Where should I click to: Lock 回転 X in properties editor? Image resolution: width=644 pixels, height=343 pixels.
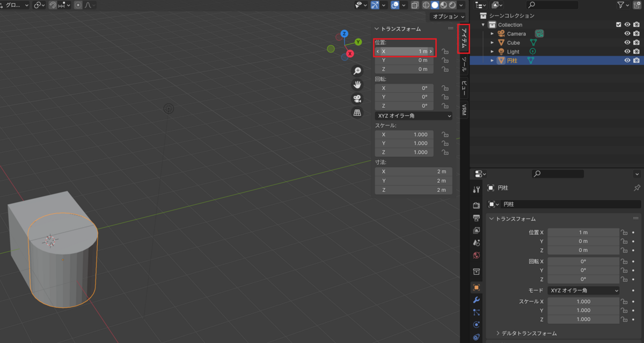point(624,261)
